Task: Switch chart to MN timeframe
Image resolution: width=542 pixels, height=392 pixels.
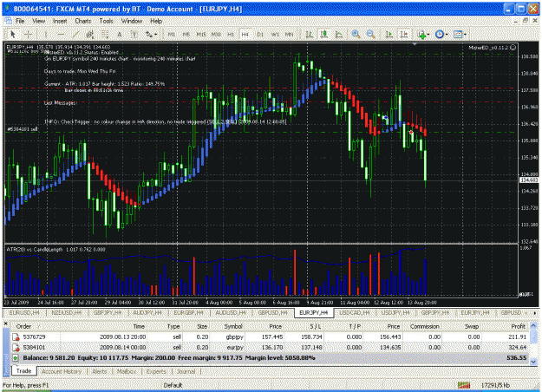Action: (289, 34)
